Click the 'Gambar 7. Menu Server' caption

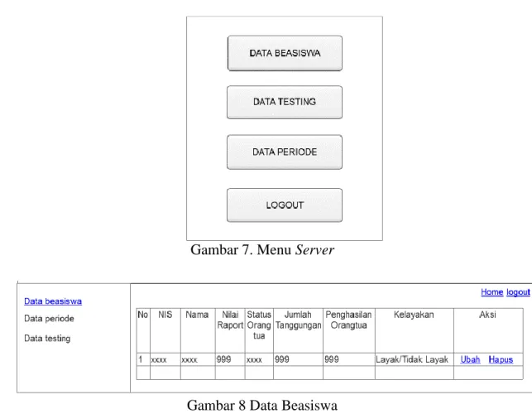262,250
